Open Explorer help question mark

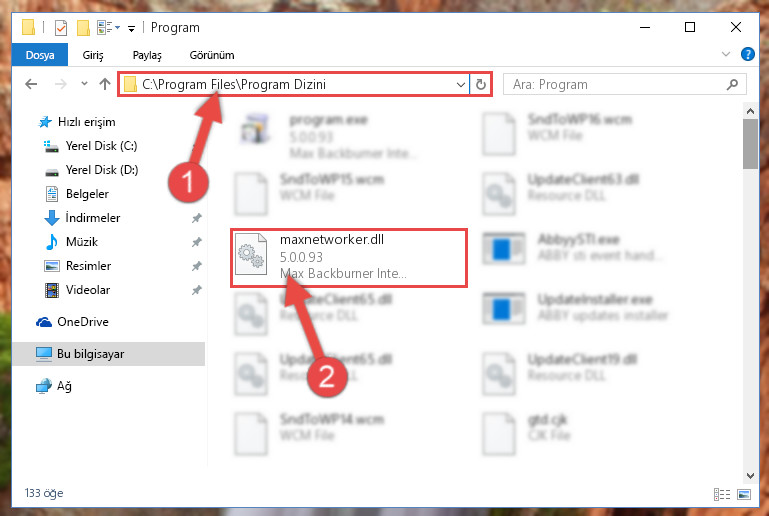coord(747,54)
